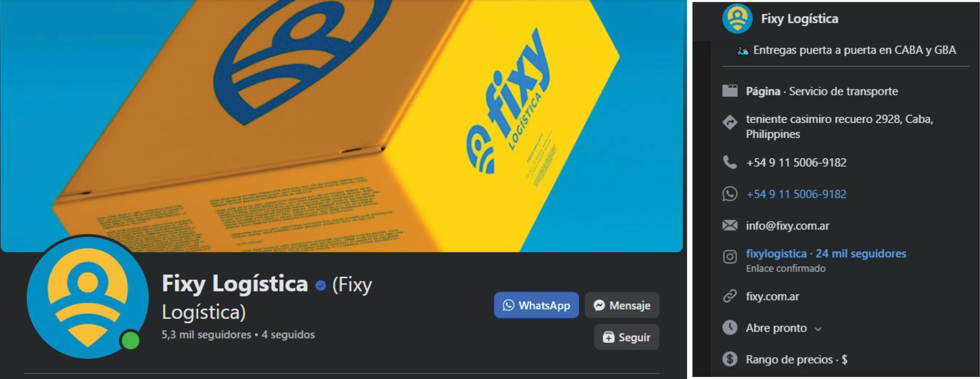Click the Página category flag icon
This screenshot has height=379, width=980.
[730, 91]
